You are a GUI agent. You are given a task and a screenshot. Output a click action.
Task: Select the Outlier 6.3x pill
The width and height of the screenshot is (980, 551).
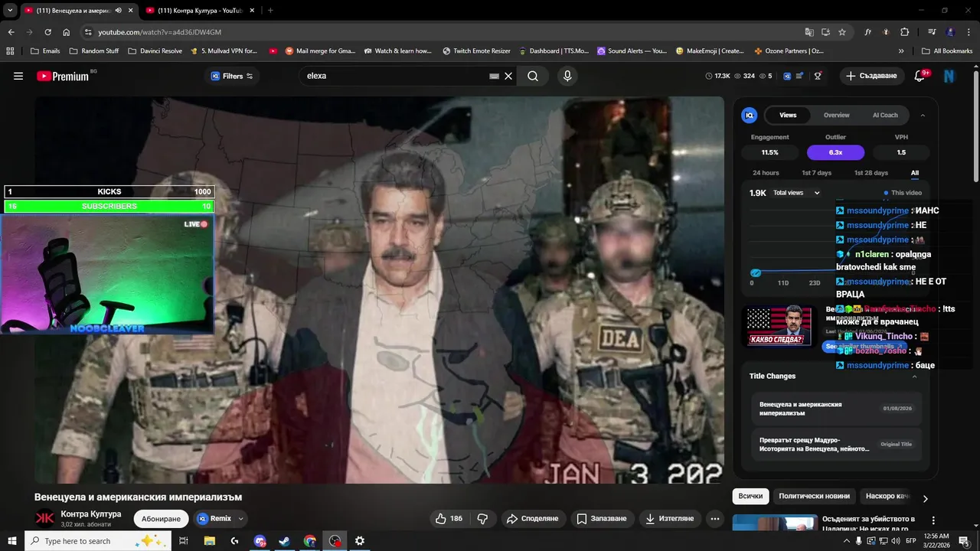tap(835, 152)
